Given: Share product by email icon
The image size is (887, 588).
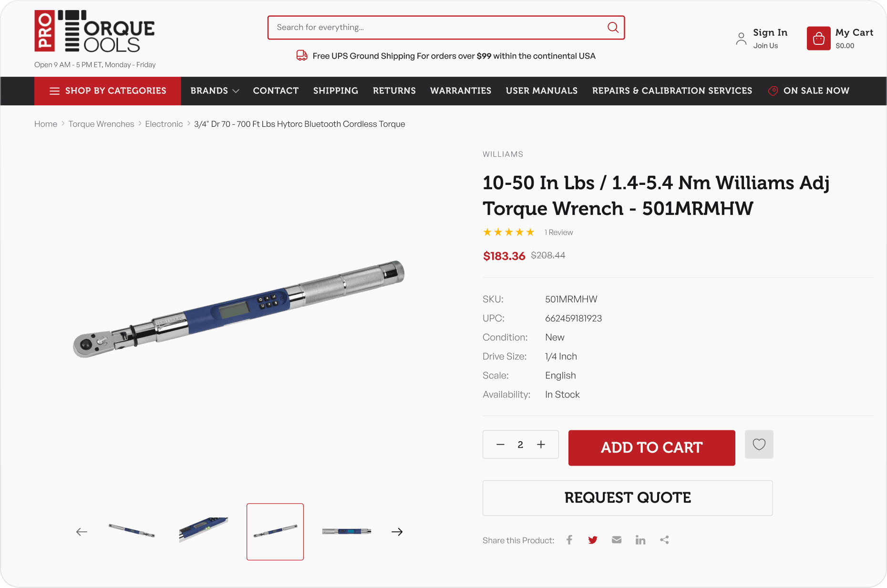Looking at the screenshot, I should coord(617,540).
